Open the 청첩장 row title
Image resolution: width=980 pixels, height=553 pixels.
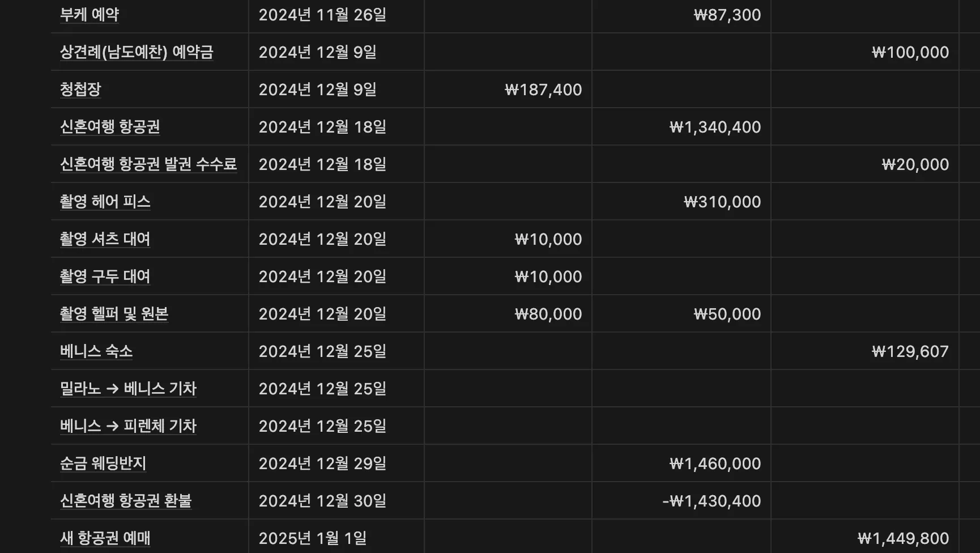[x=80, y=90]
